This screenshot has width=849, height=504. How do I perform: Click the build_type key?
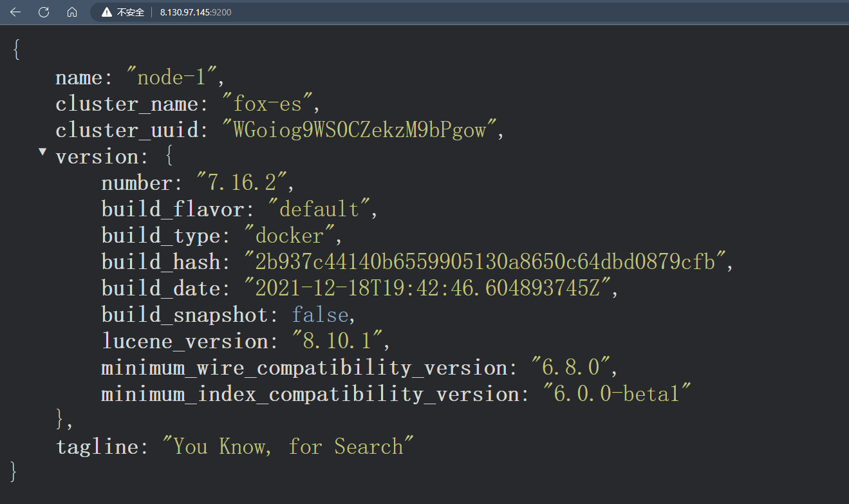[161, 236]
